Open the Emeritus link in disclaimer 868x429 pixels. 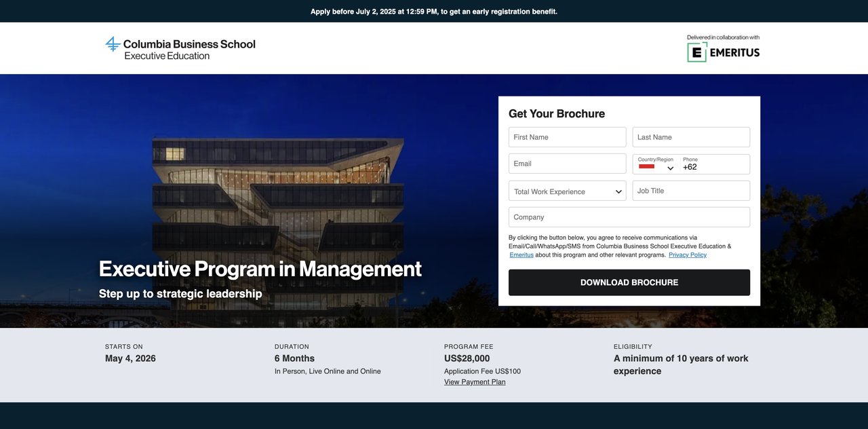[521, 255]
